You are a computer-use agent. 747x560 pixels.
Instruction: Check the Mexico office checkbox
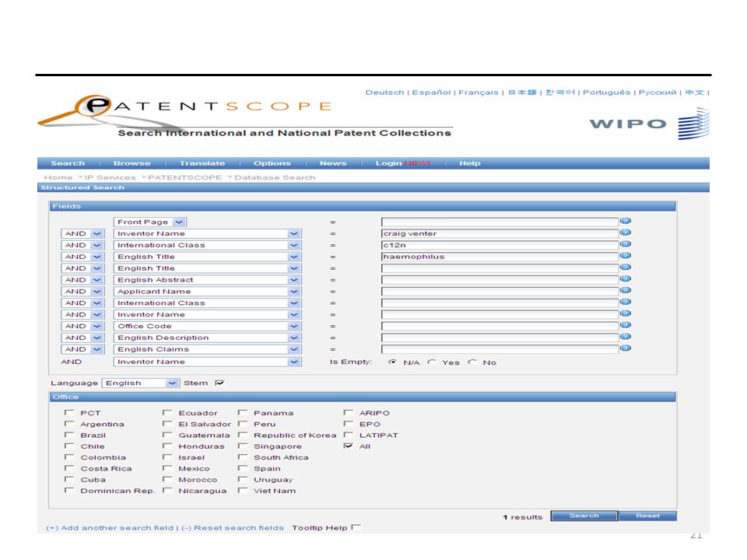click(x=167, y=468)
